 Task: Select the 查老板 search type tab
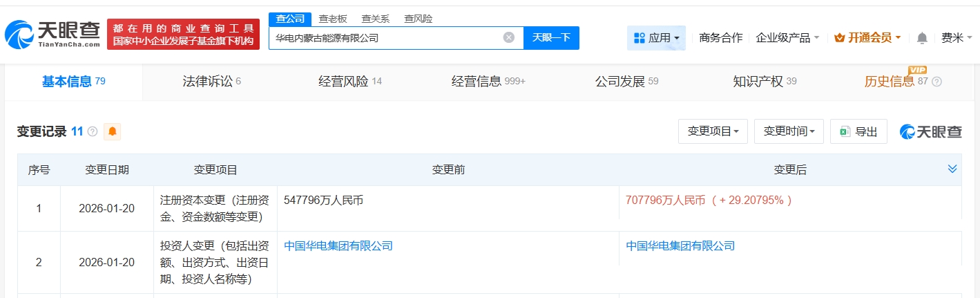[333, 19]
